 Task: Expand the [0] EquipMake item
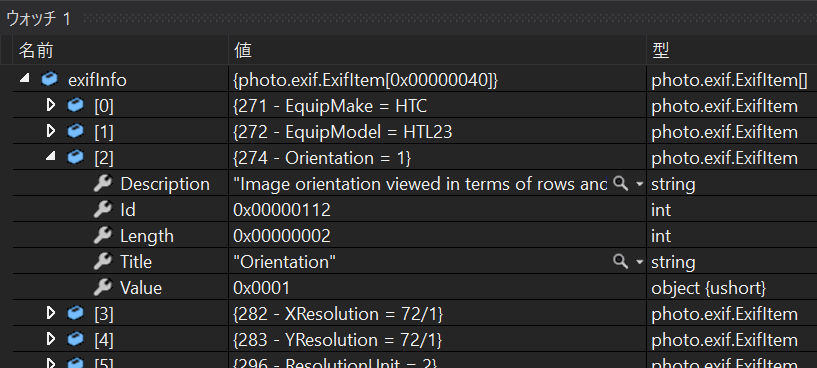pos(51,105)
